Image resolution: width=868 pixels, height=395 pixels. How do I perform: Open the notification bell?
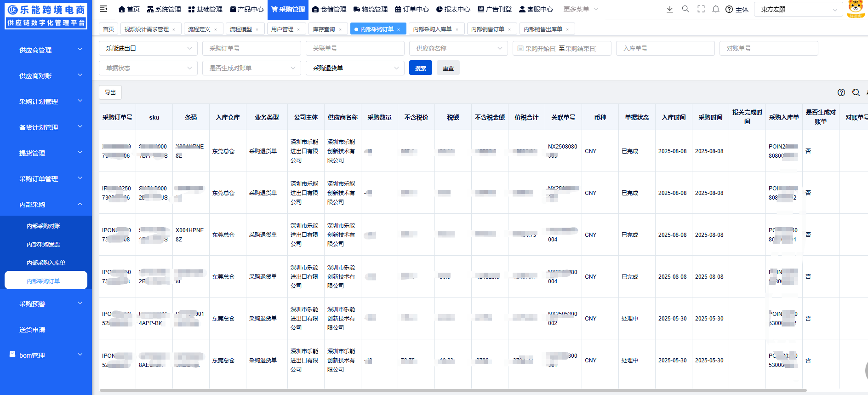point(716,9)
